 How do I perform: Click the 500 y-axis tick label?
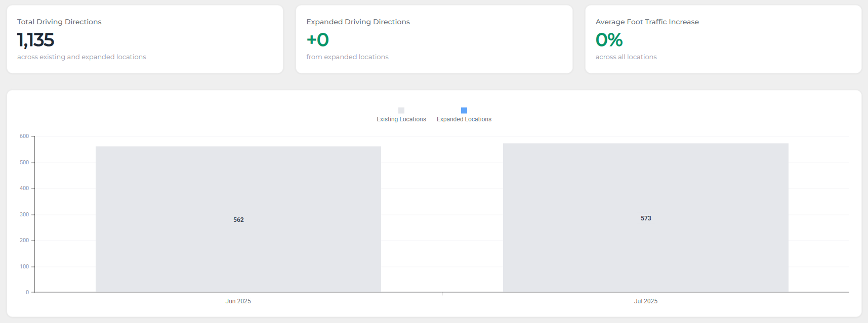coord(24,163)
